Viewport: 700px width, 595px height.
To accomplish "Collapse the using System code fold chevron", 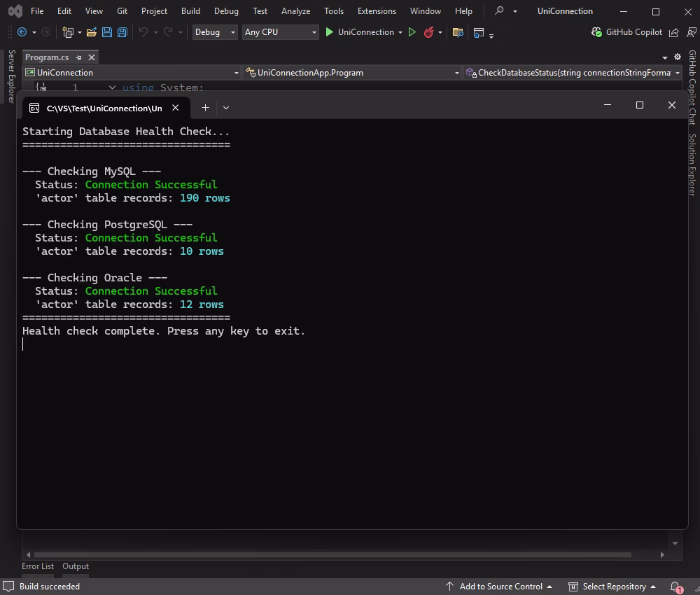I will [x=112, y=87].
